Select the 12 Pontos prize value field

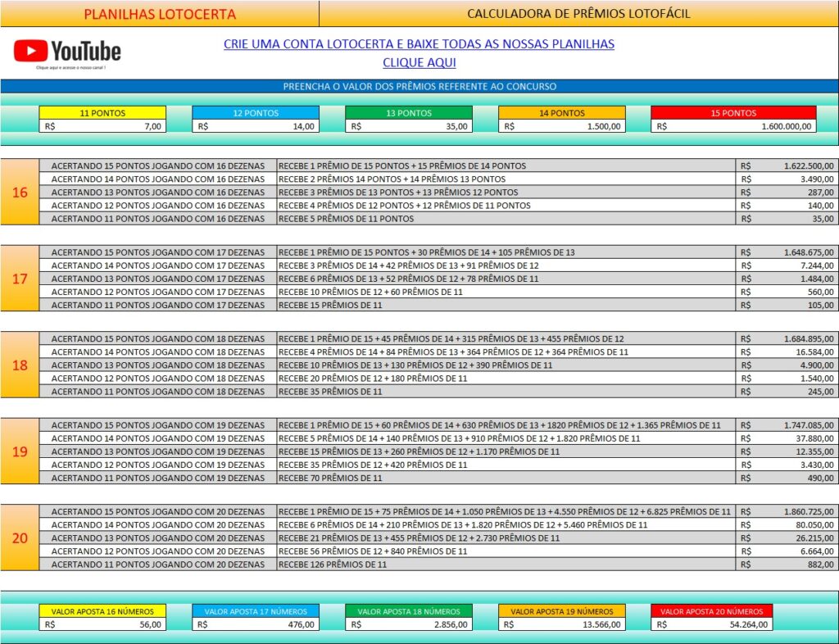click(x=255, y=126)
